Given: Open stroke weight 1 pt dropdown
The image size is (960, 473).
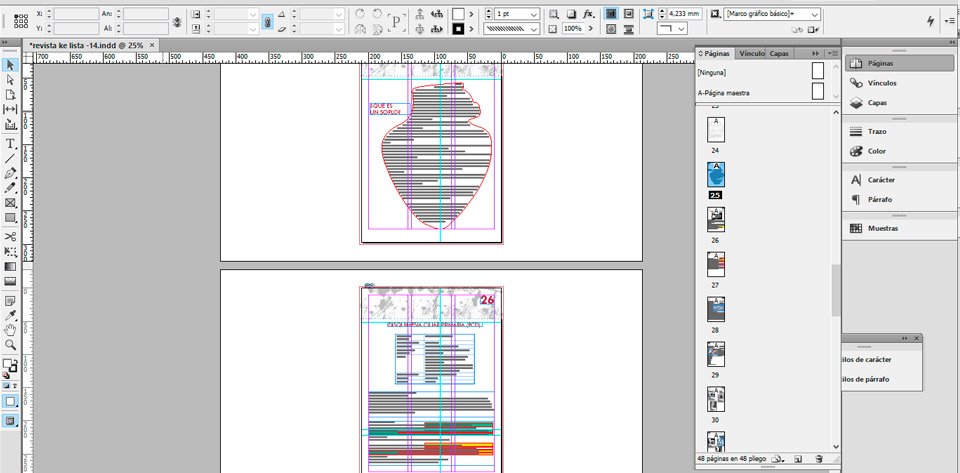Looking at the screenshot, I should click(x=535, y=15).
